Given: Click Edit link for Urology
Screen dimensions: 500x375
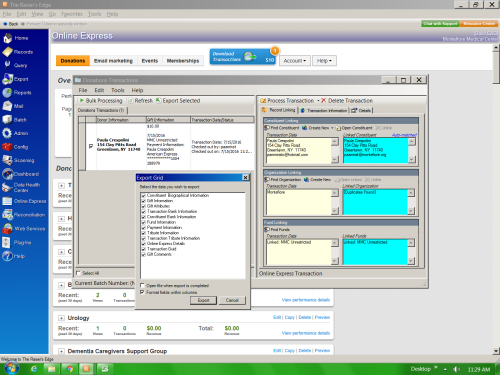Looking at the screenshot, I should [277, 317].
